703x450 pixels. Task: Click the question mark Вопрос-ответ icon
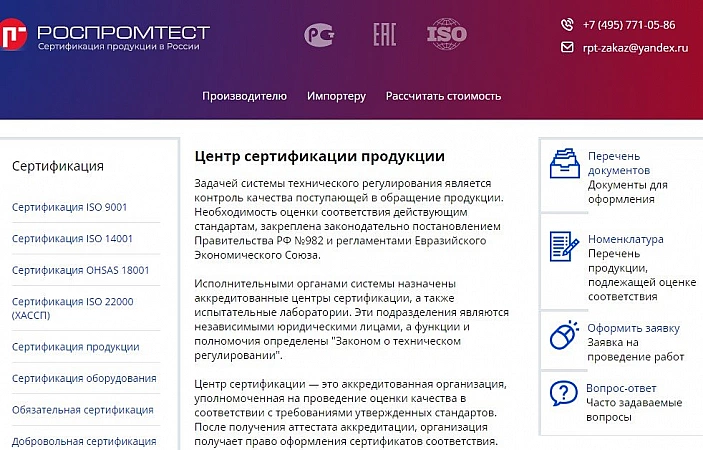point(565,392)
